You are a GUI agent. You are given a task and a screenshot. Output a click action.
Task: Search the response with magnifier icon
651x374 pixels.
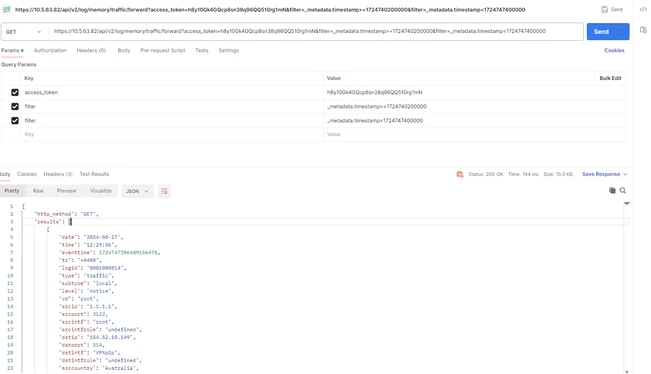click(x=623, y=191)
